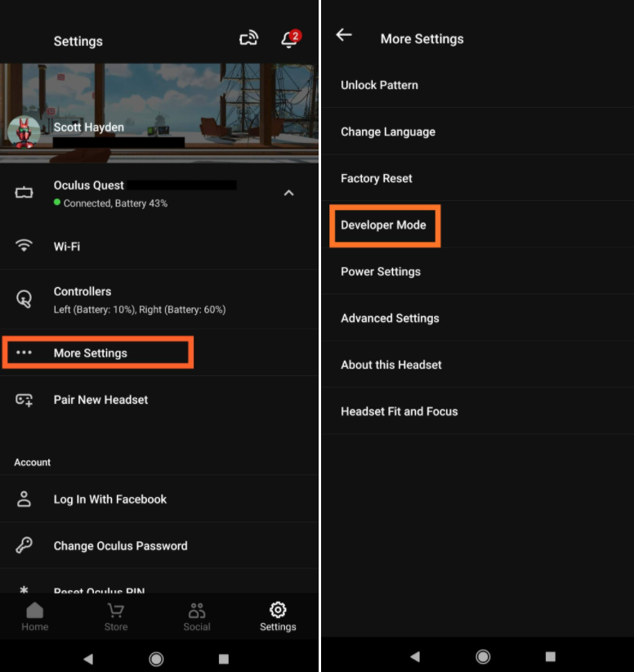
Task: Open Unlock Pattern option
Action: (379, 85)
